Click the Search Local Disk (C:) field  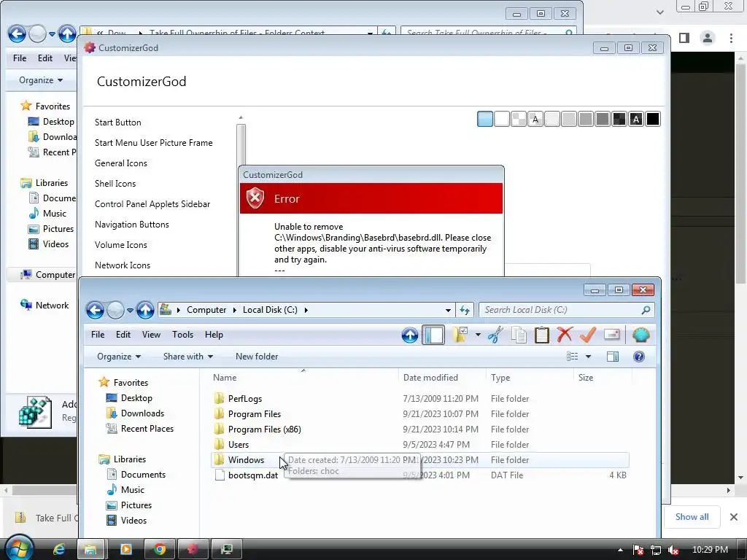[566, 310]
